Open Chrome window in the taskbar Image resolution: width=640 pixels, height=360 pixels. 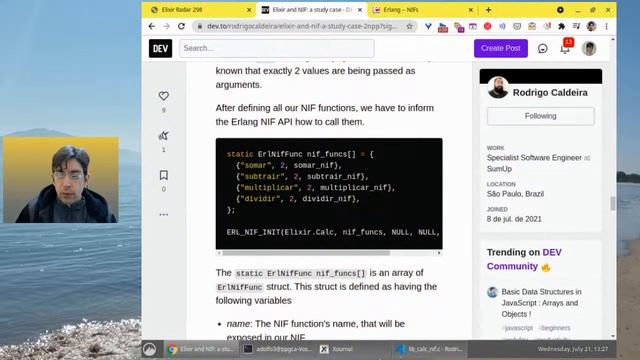click(200, 349)
